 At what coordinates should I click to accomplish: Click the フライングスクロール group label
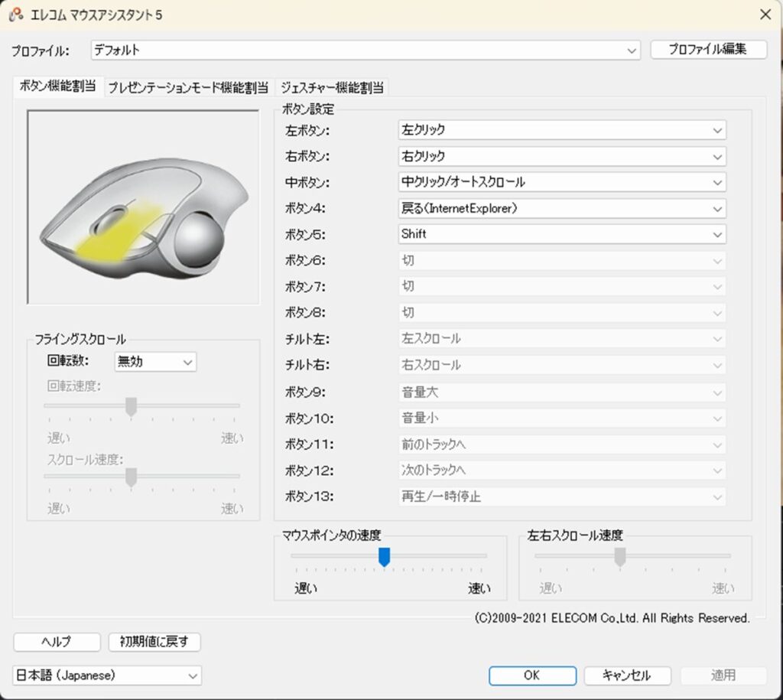[80, 340]
